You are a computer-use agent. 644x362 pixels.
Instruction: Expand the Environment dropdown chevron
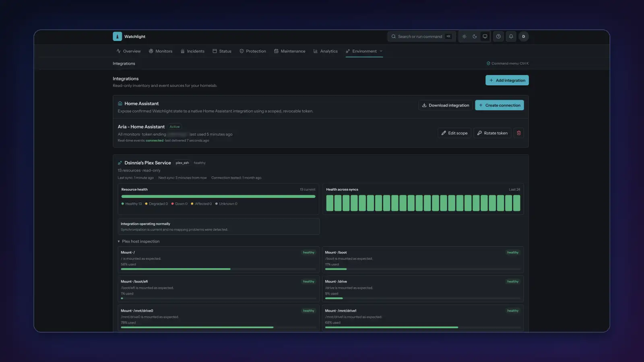[x=381, y=51]
